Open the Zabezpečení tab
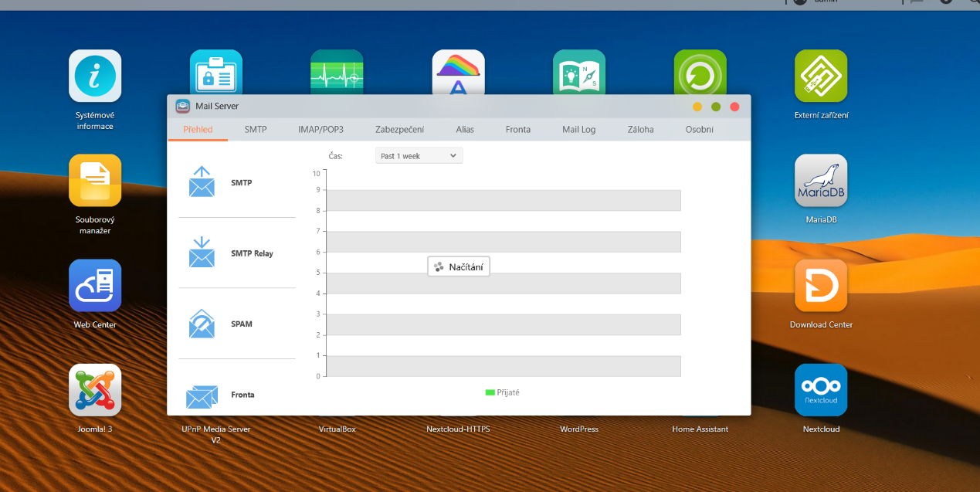This screenshot has width=980, height=492. point(399,130)
